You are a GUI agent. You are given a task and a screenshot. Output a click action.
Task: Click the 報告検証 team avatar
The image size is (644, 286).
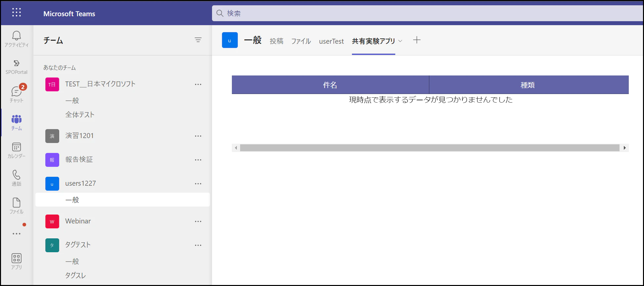52,160
